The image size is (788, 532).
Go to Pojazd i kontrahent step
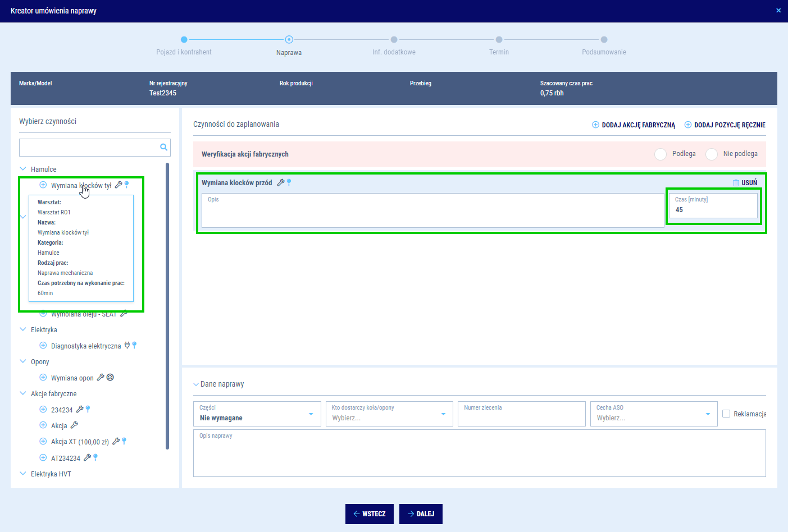[184, 40]
